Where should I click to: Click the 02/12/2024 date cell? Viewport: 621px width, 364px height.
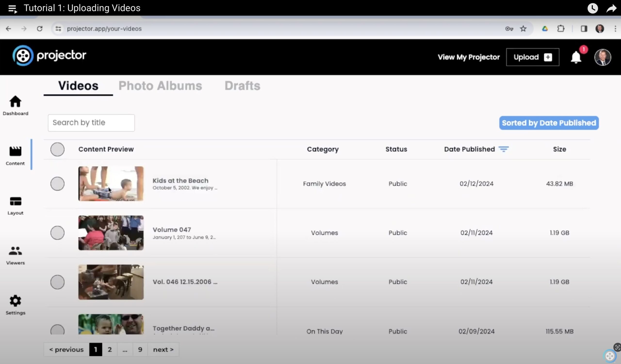click(476, 184)
